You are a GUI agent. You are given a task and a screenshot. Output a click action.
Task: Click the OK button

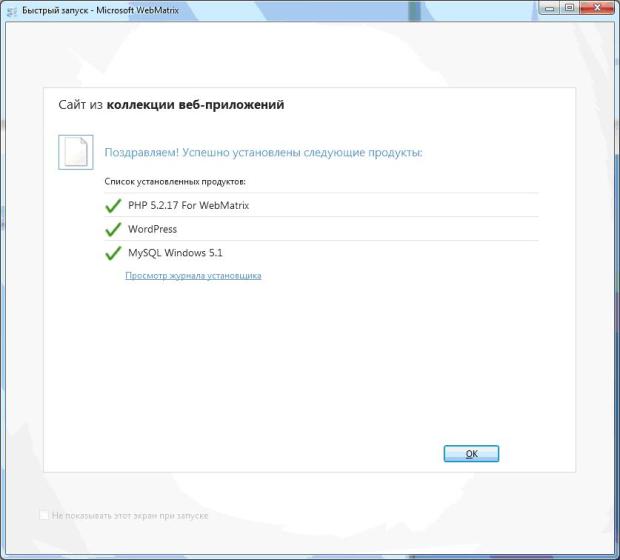click(471, 454)
